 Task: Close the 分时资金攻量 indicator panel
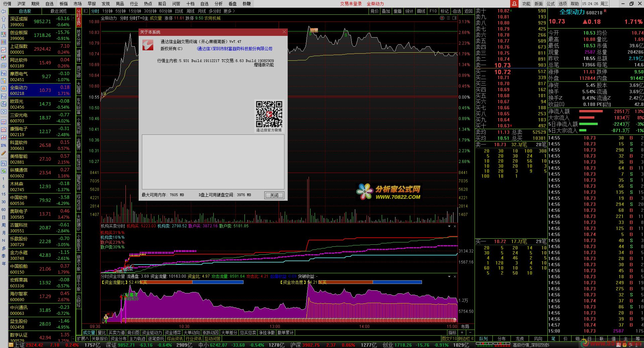coord(455,277)
